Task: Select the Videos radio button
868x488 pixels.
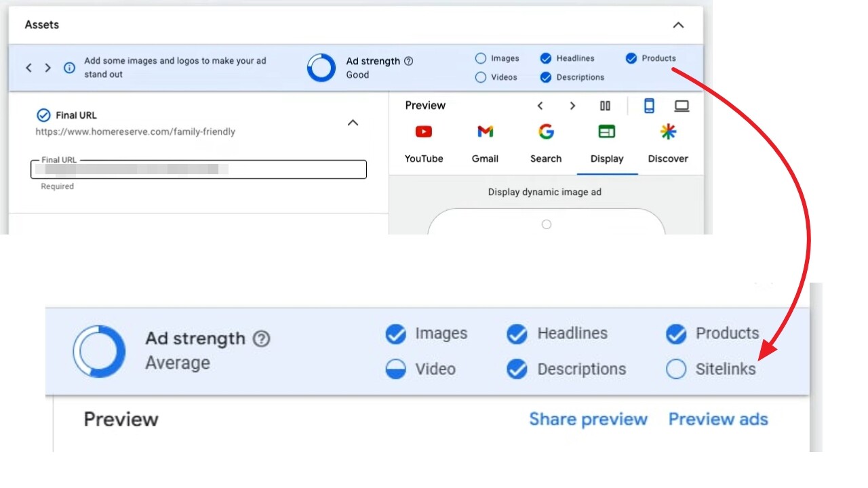Action: (x=481, y=77)
